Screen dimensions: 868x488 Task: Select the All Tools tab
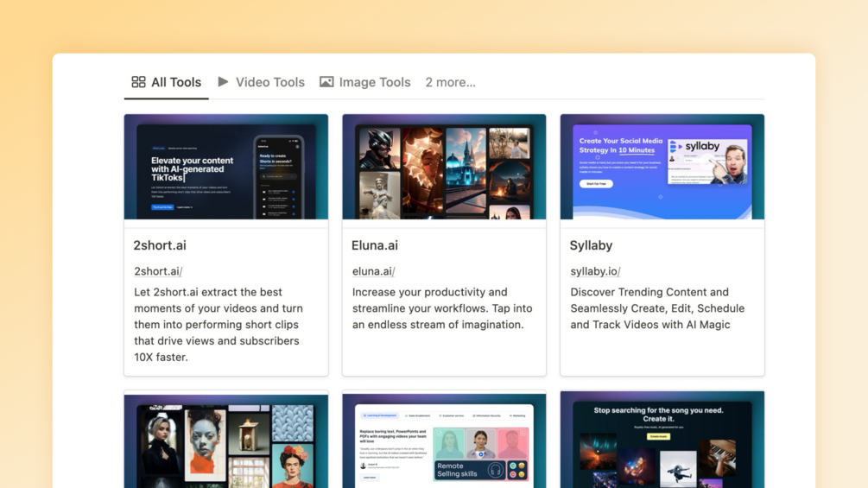tap(166, 82)
